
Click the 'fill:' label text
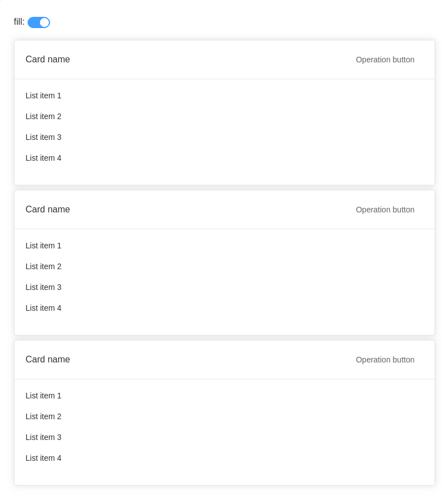tap(19, 22)
